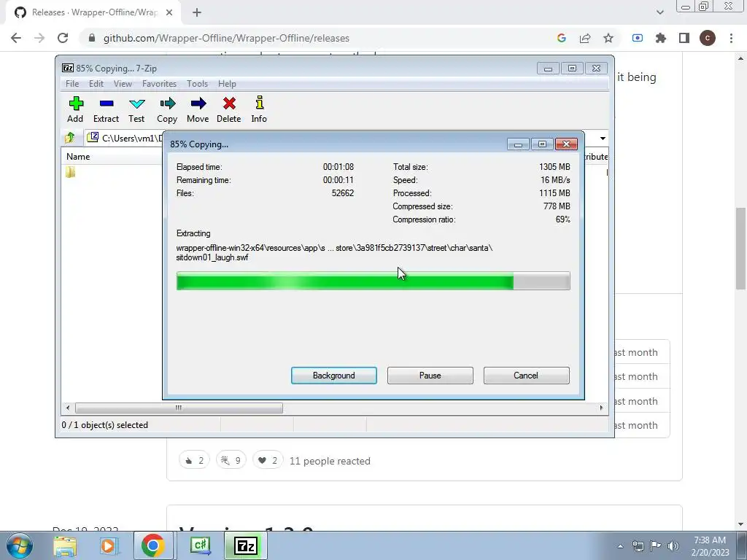Select the Releases Wrapper-Offline tab
This screenshot has width=747, height=560.
pyautogui.click(x=93, y=13)
